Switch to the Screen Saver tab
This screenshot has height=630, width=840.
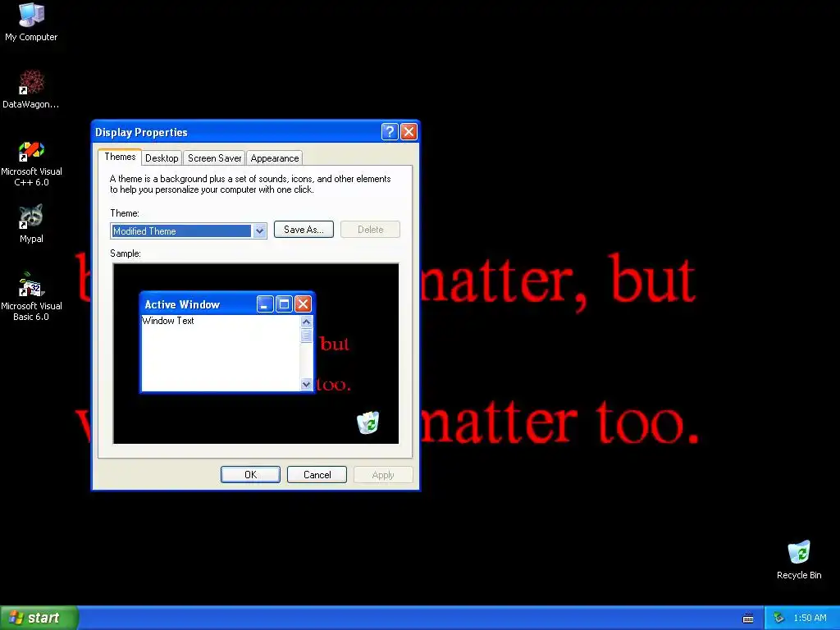tap(214, 158)
